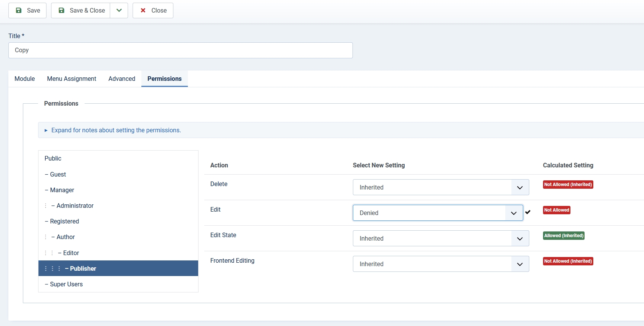This screenshot has height=326, width=644.
Task: Select the Administrator user group
Action: [75, 206]
